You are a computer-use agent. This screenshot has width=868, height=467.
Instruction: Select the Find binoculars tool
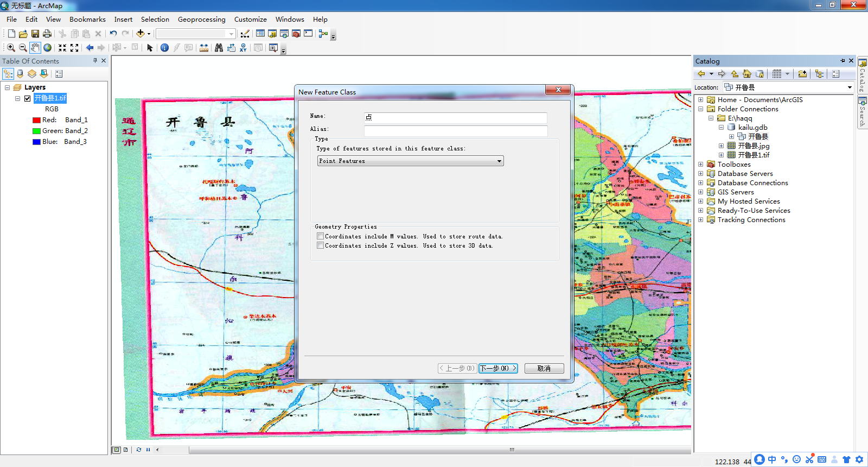(x=219, y=48)
